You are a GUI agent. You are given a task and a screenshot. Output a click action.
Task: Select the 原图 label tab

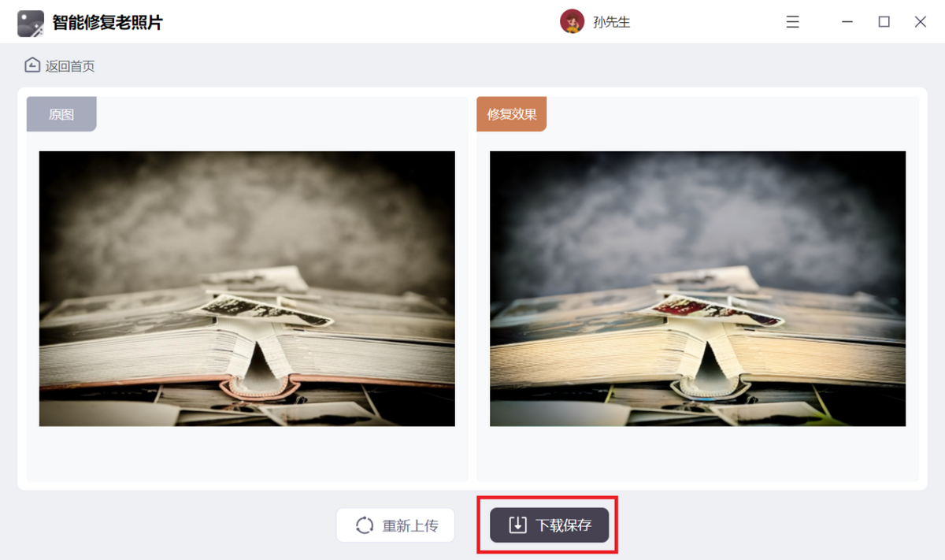point(61,114)
